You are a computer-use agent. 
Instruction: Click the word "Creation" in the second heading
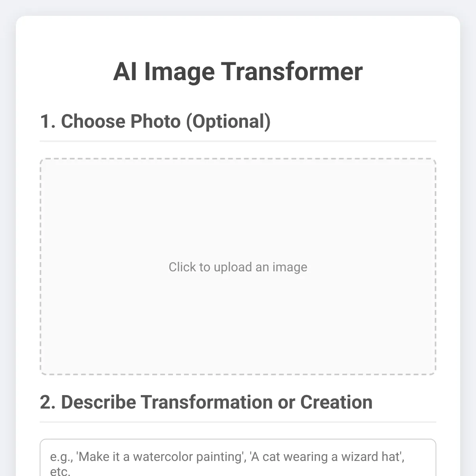pos(336,402)
